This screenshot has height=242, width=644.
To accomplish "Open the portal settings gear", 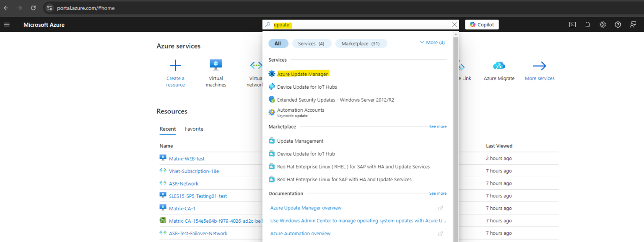I will [602, 25].
